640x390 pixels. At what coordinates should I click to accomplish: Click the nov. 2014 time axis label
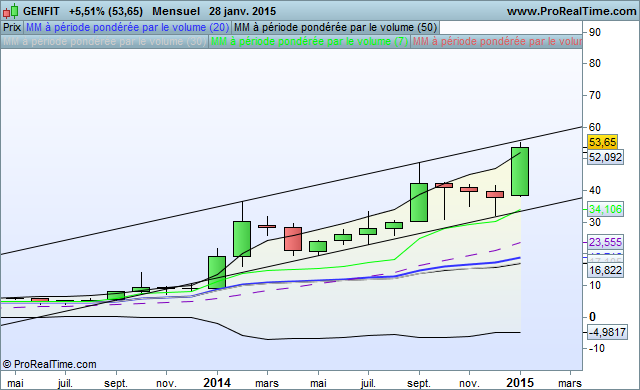469,383
